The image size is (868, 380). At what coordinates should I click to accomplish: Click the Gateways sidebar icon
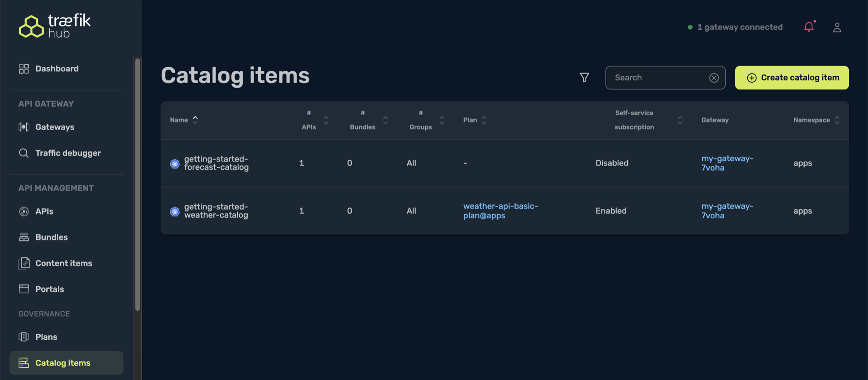pyautogui.click(x=24, y=127)
